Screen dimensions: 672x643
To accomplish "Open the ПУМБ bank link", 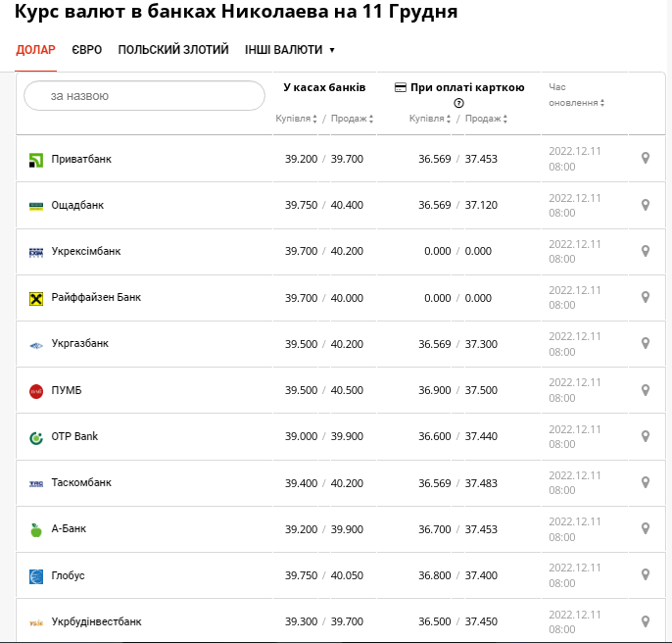I will click(x=67, y=390).
